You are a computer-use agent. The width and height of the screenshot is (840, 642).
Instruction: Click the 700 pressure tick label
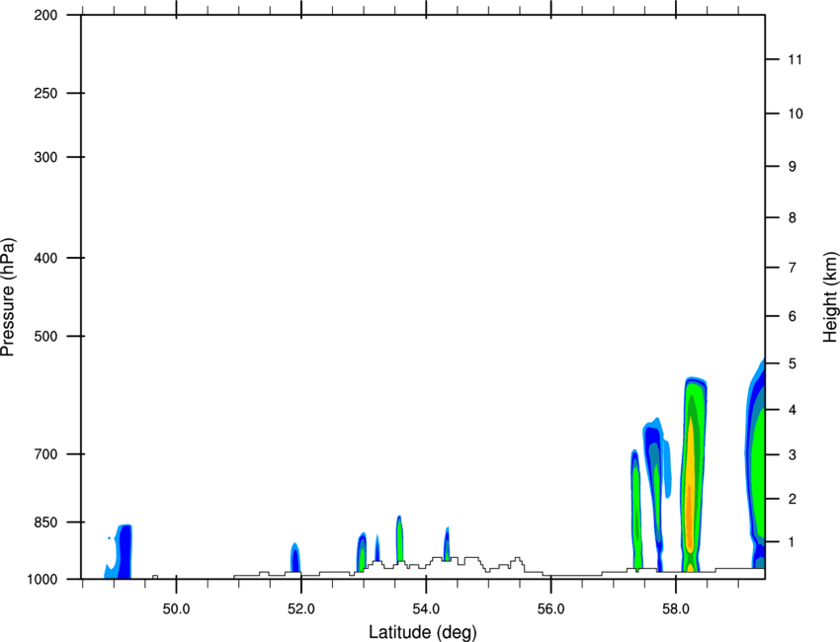point(45,454)
